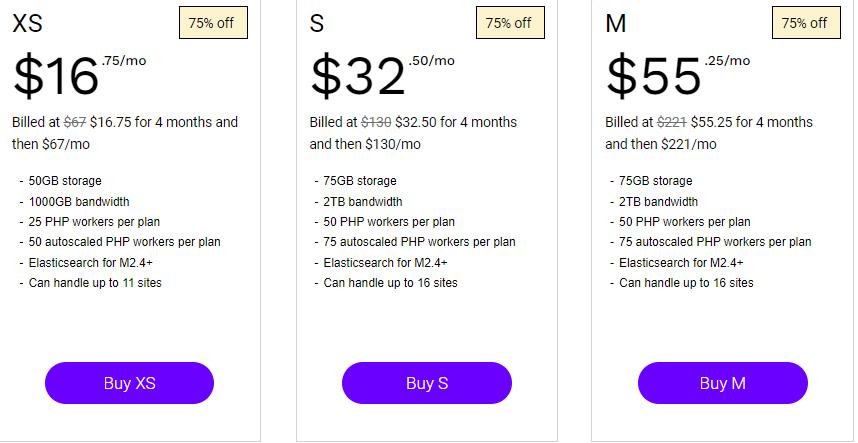
Task: Click the strikethrough $67 price in XS plan
Action: tap(74, 122)
